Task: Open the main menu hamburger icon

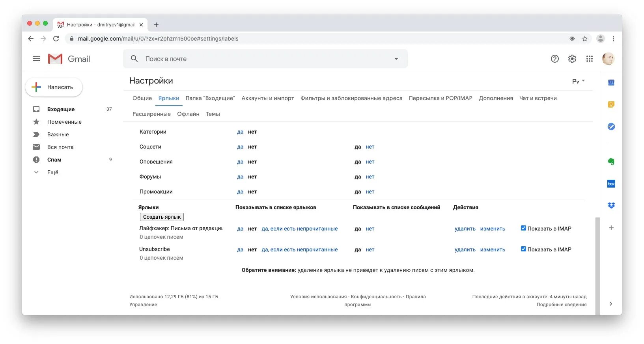Action: coord(36,59)
